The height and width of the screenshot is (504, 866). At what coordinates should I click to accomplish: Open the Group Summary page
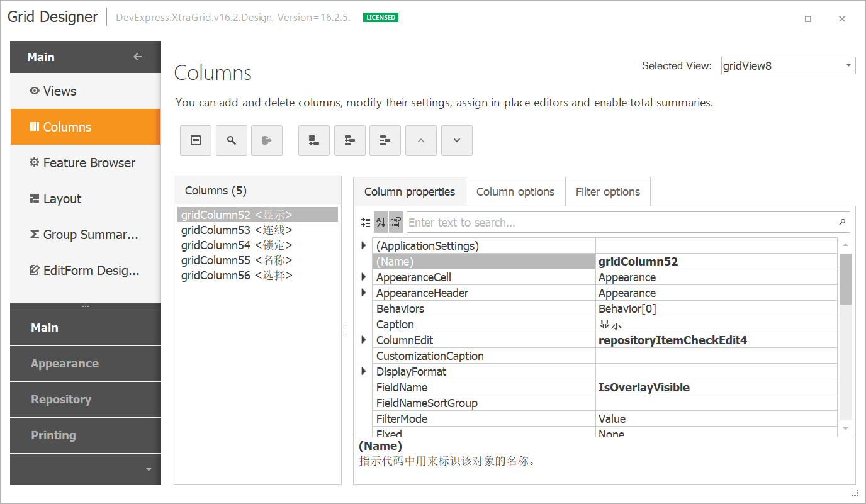[x=86, y=234]
